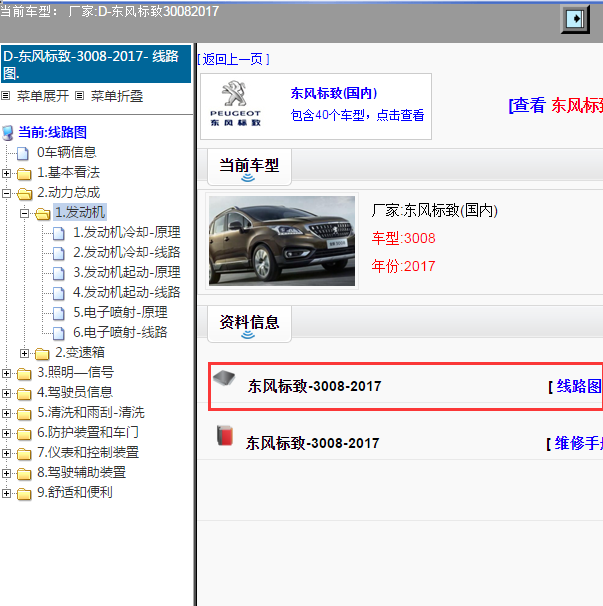Viewport: 603px width, 606px height.
Task: Click the bold 东风标致-3008-2017 title in 线路图 row
Action: click(315, 386)
